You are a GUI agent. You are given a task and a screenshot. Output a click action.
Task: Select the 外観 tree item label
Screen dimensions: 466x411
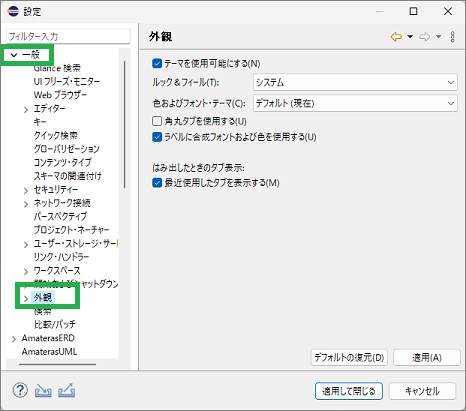pos(43,297)
